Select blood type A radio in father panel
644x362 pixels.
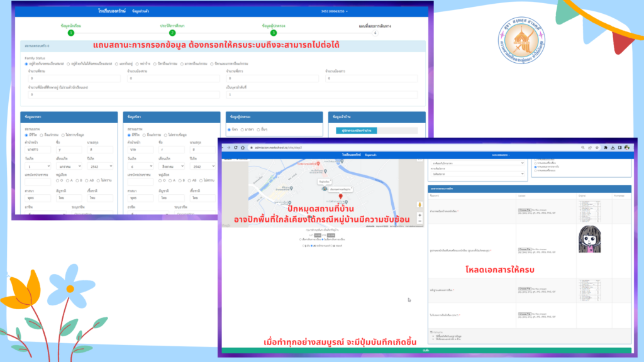[x=170, y=180]
